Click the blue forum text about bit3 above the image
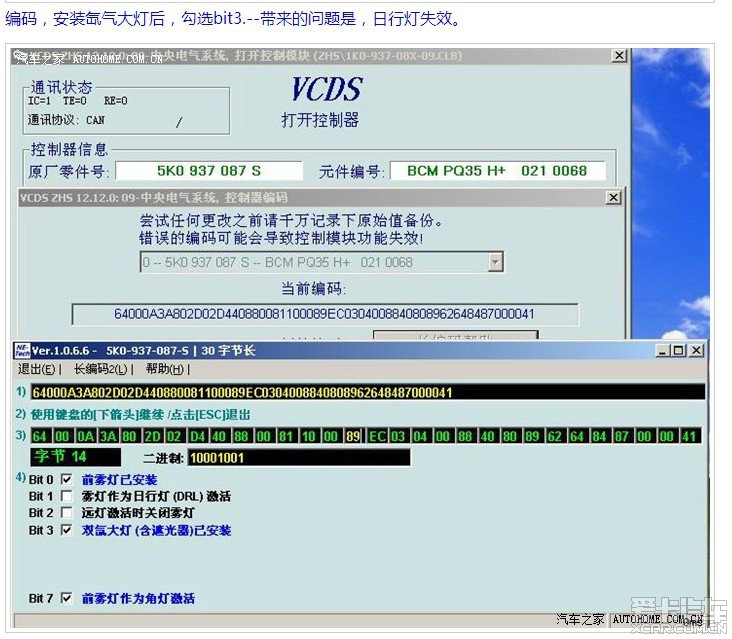 [x=233, y=19]
